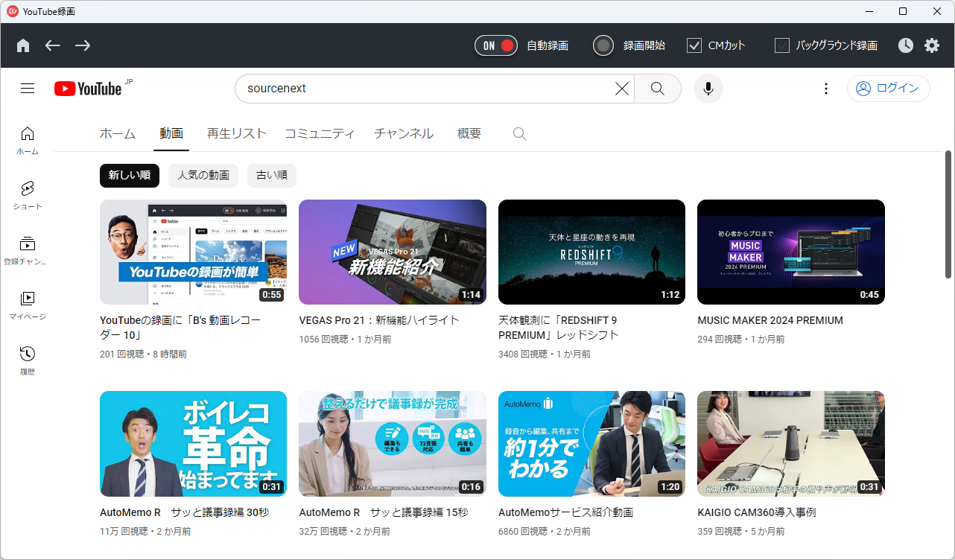Click the 201 回視聴・8 時間前 text
Viewport: 955px width, 560px height.
tap(143, 354)
